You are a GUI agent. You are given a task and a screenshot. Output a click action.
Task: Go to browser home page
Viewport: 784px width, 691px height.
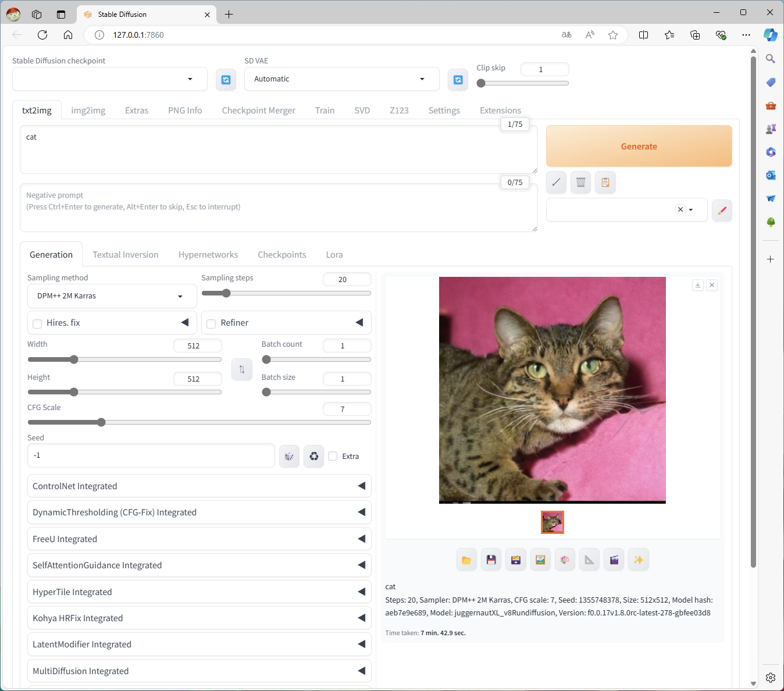click(x=68, y=35)
